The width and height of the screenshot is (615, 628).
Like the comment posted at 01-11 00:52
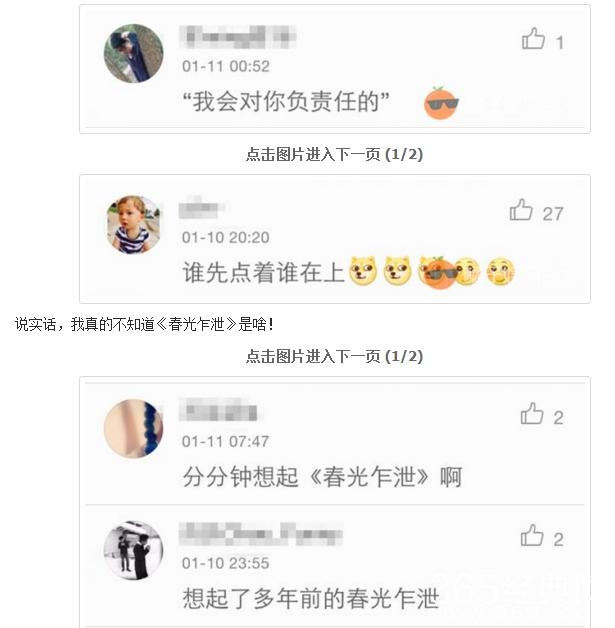point(533,39)
